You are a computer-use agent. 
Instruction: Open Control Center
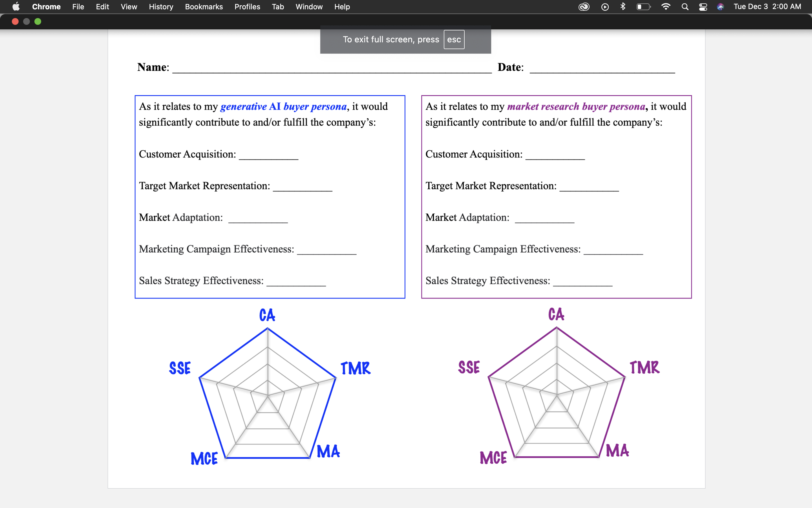tap(703, 7)
